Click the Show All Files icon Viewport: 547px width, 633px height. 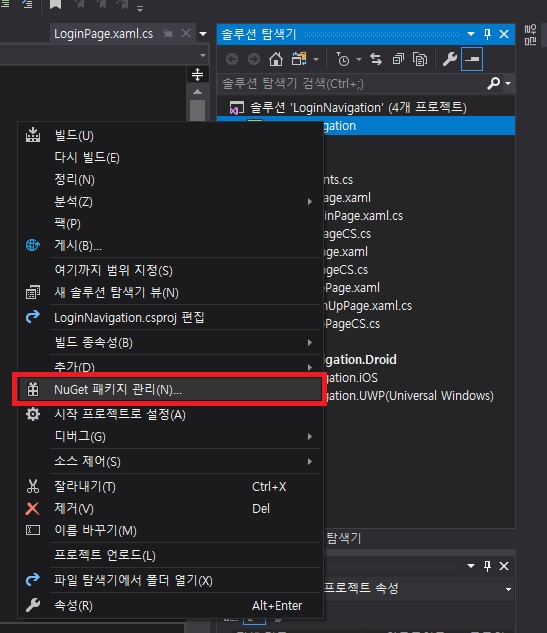(420, 59)
